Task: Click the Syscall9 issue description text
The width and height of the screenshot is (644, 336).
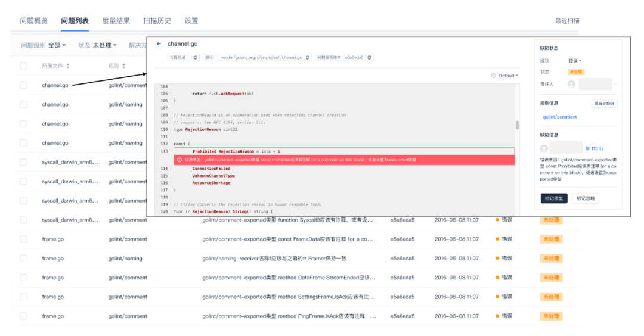Action: 287,220
